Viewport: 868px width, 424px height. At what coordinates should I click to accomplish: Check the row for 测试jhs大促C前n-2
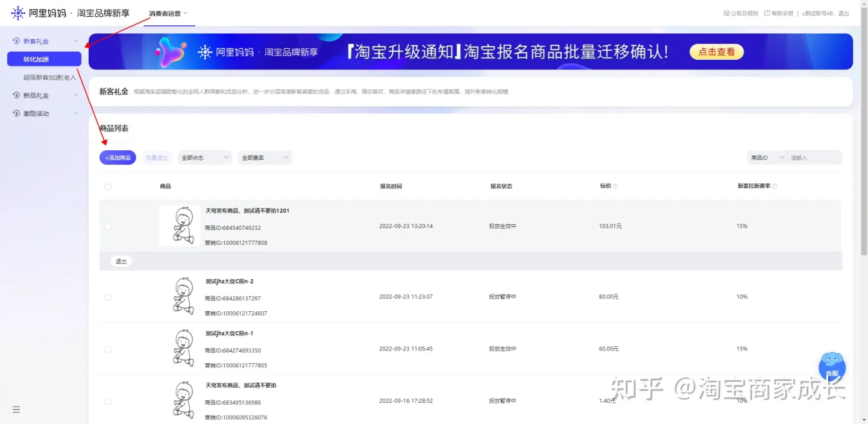pos(108,297)
